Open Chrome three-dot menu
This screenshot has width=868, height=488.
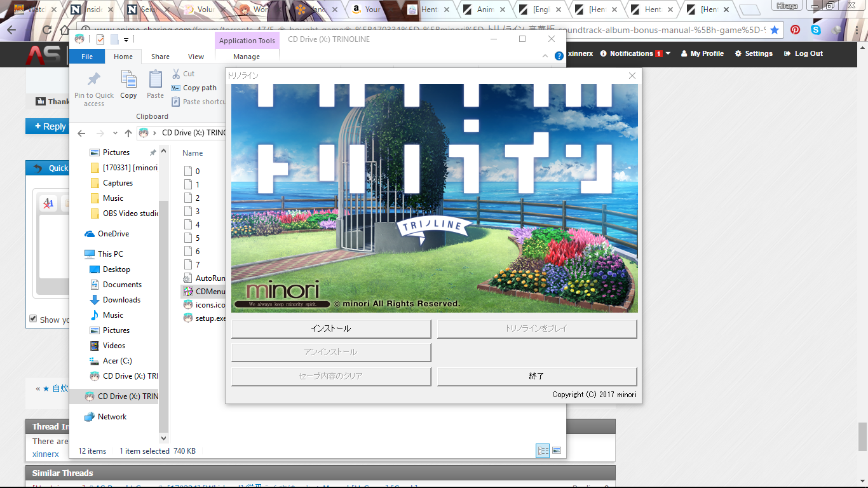pos(857,30)
